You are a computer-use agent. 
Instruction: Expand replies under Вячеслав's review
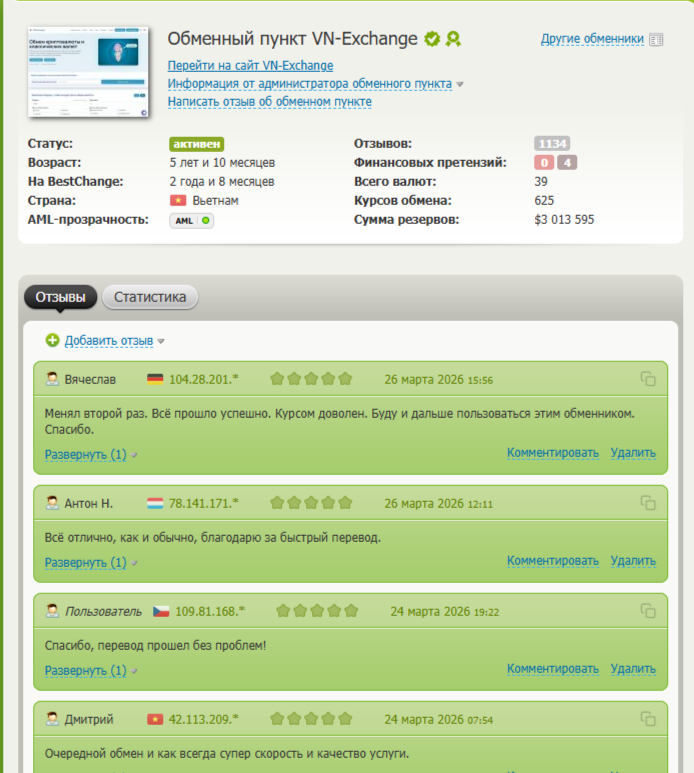pos(86,454)
